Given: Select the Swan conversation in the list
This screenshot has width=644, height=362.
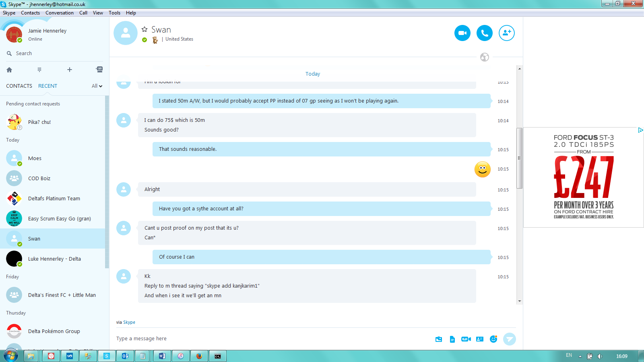Looking at the screenshot, I should point(52,239).
